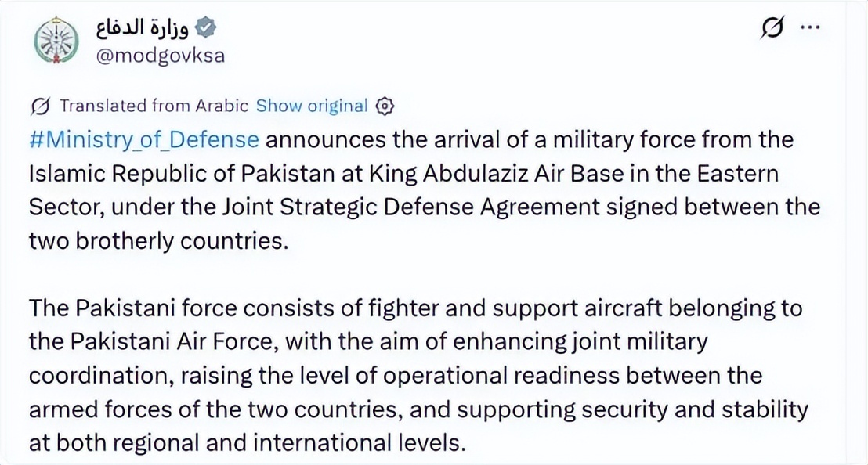Click the verified badge beside the account name
This screenshot has width=868, height=465.
(x=206, y=29)
